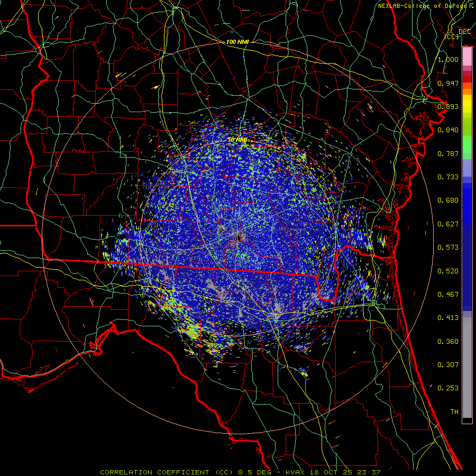
Task: Click the (CC) unit label above color bar
Action: [452, 36]
